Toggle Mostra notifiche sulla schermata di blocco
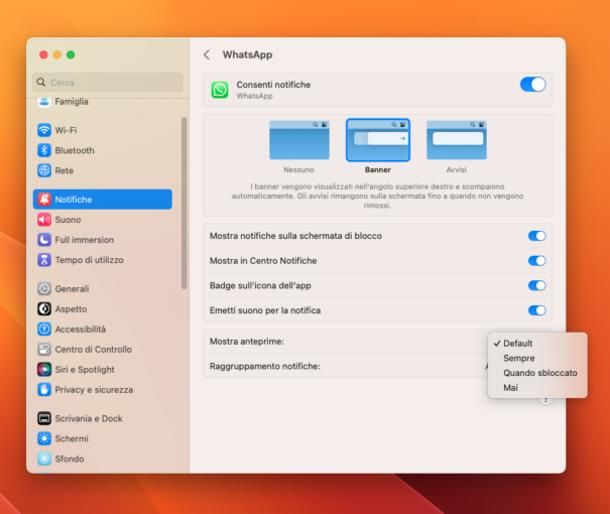Viewport: 610px width, 514px height. click(537, 236)
